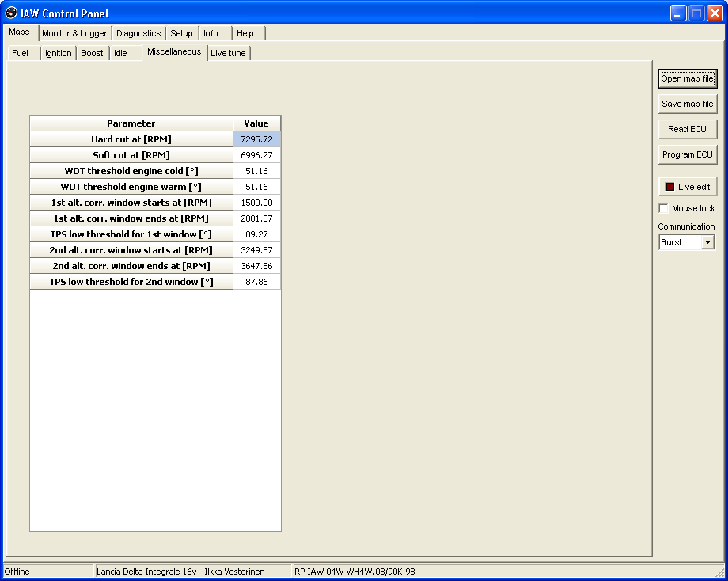Open the Diagnostics tab
728x581 pixels.
[x=138, y=33]
